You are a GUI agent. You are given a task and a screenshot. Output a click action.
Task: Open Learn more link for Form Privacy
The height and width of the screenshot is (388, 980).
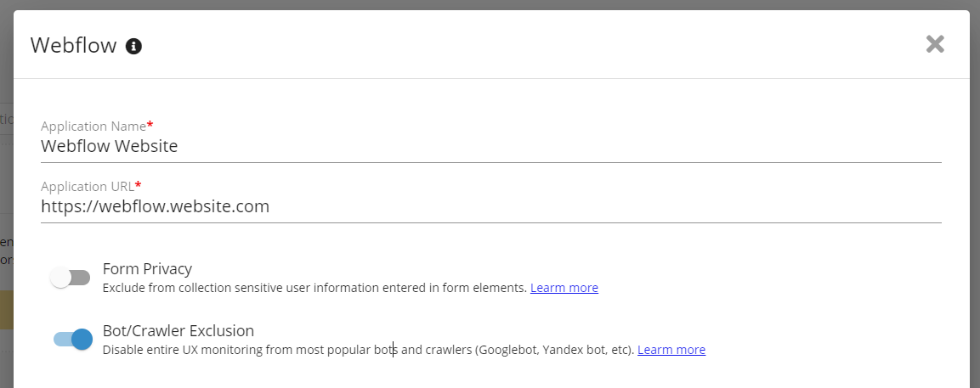pos(564,288)
